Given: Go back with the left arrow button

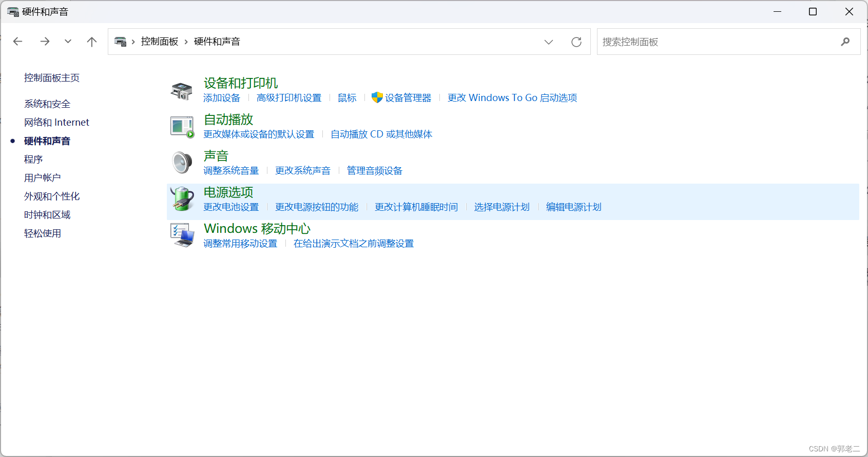Looking at the screenshot, I should pos(18,42).
